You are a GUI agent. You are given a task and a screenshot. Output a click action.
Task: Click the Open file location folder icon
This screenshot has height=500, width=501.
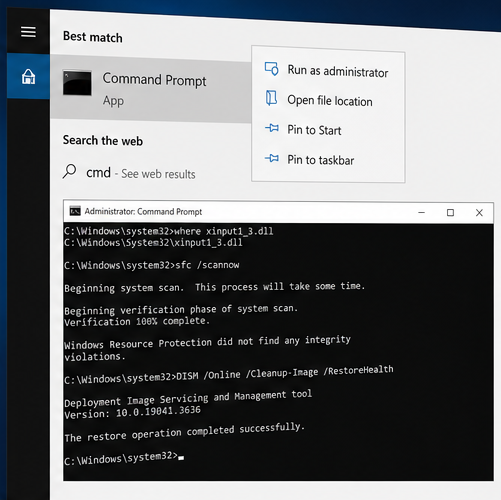tap(271, 98)
